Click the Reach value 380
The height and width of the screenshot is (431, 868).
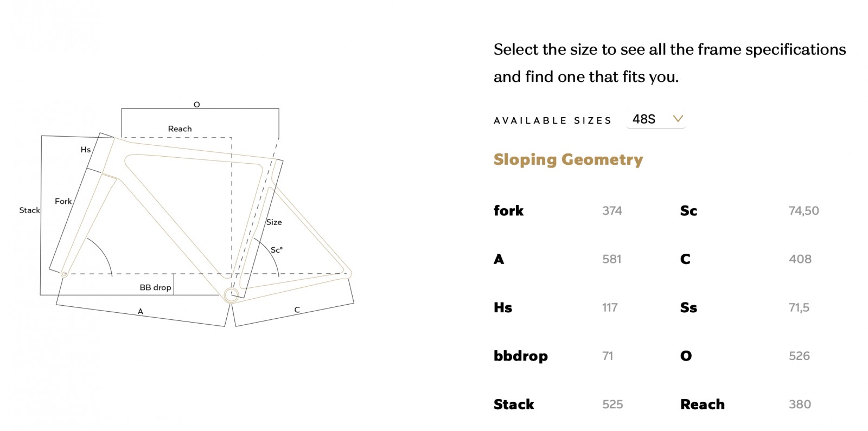pos(800,404)
